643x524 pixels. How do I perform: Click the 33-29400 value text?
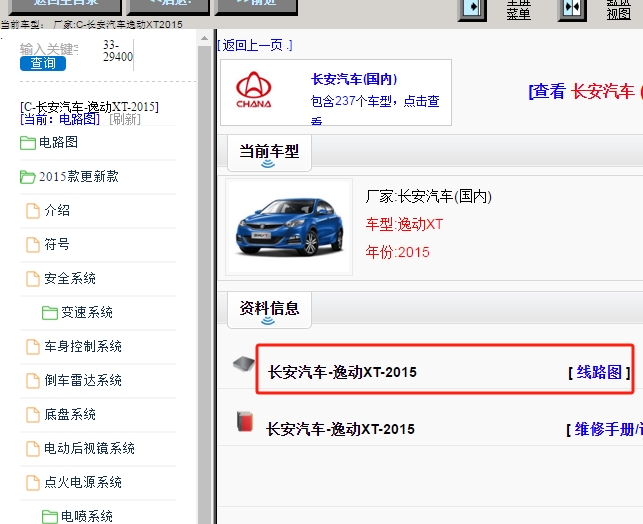click(x=118, y=51)
